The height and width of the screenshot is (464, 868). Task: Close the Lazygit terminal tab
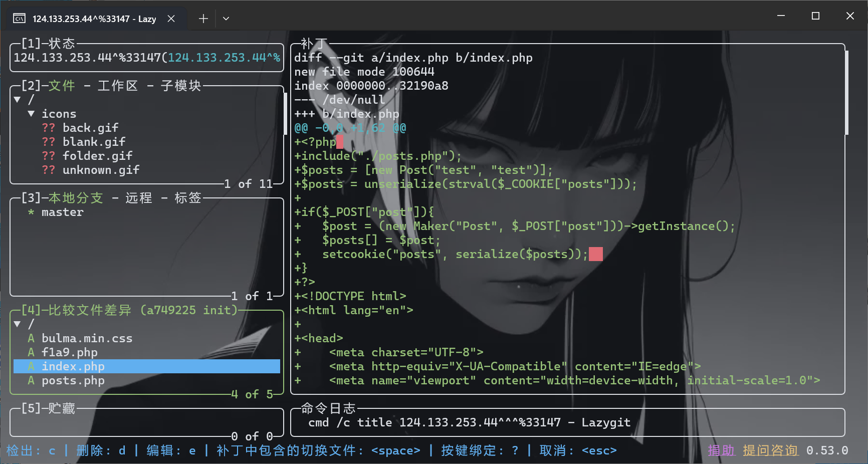(x=171, y=19)
